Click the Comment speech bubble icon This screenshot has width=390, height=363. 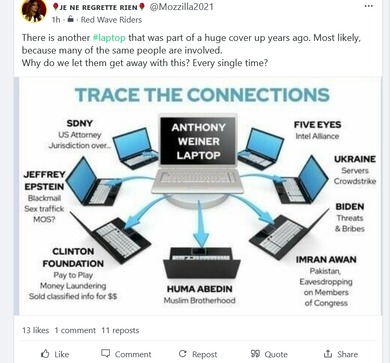(x=105, y=353)
